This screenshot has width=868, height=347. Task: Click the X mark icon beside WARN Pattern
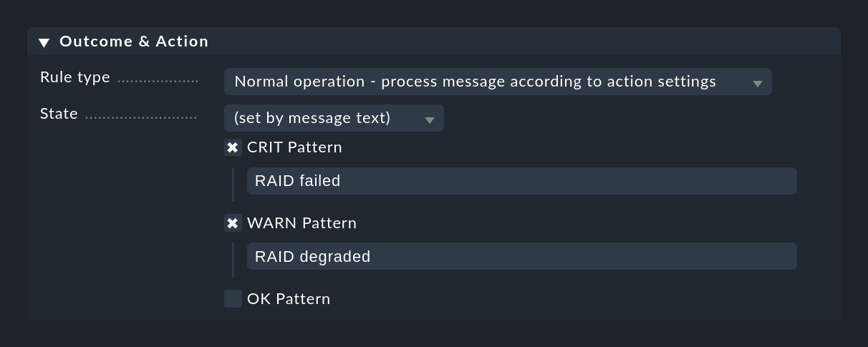[233, 223]
